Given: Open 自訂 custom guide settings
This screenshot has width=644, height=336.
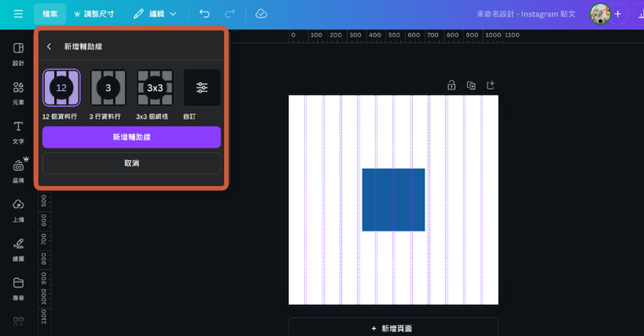Looking at the screenshot, I should tap(202, 88).
